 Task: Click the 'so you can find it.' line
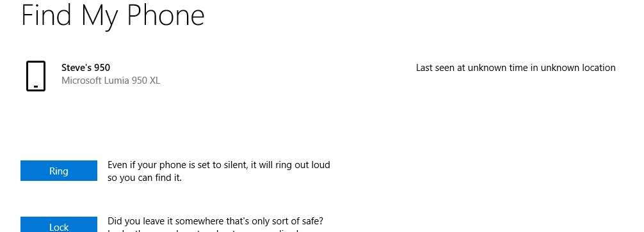tap(145, 178)
